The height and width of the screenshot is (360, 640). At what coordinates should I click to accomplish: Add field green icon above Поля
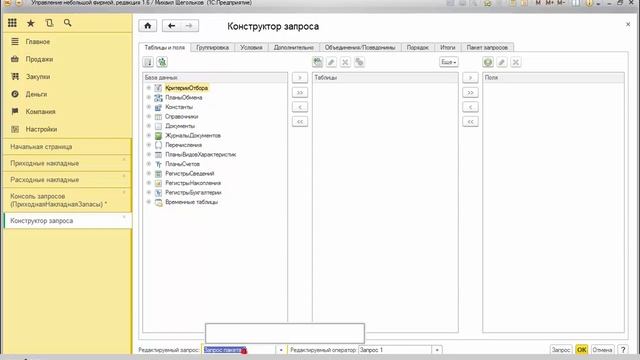click(x=488, y=62)
